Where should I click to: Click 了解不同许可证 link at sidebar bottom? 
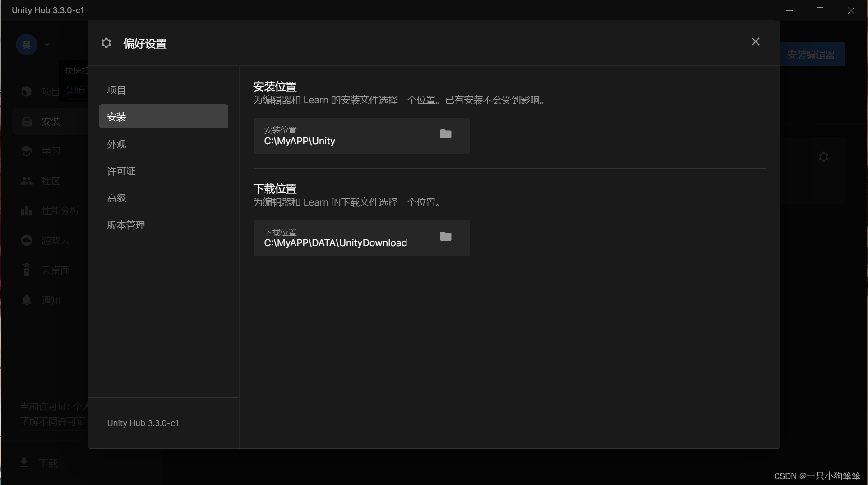click(53, 421)
